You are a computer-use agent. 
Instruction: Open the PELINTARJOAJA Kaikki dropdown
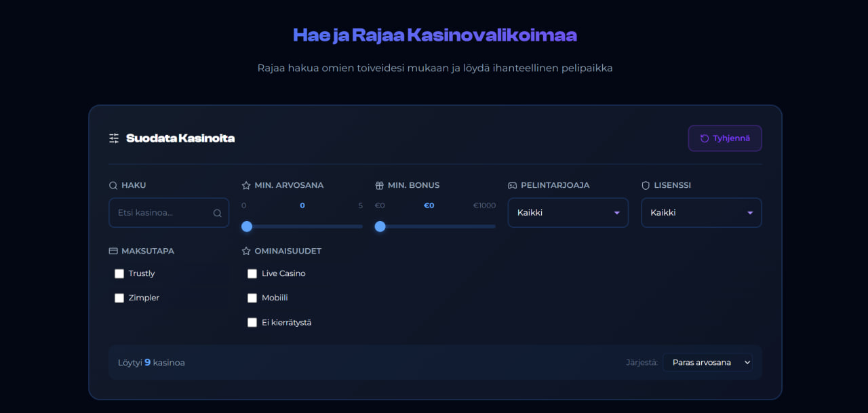click(x=568, y=212)
